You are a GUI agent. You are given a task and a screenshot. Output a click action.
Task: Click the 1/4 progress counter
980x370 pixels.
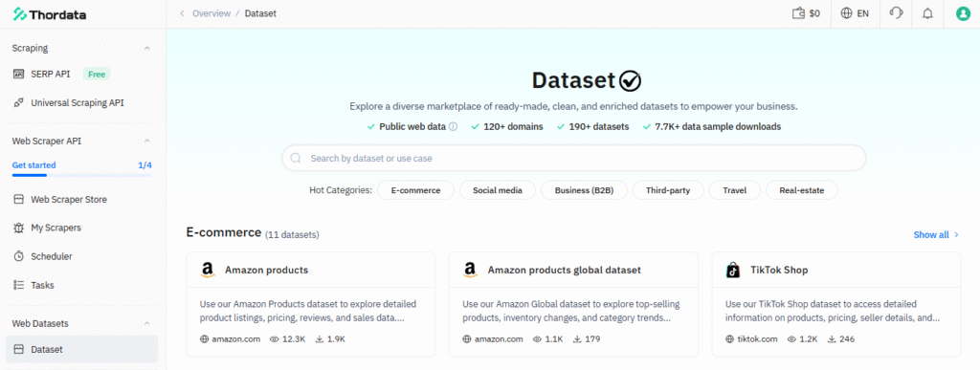(x=145, y=165)
